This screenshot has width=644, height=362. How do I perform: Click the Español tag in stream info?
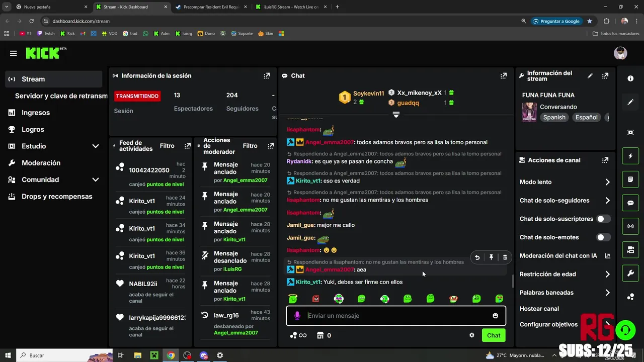point(587,118)
